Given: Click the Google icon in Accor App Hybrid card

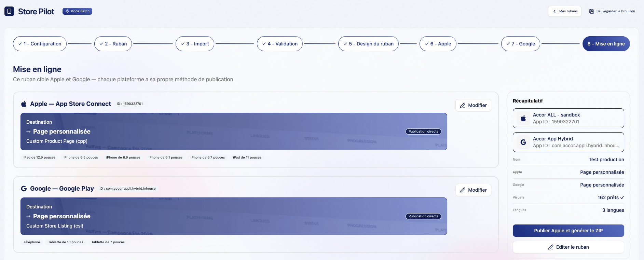Looking at the screenshot, I should pos(523,142).
